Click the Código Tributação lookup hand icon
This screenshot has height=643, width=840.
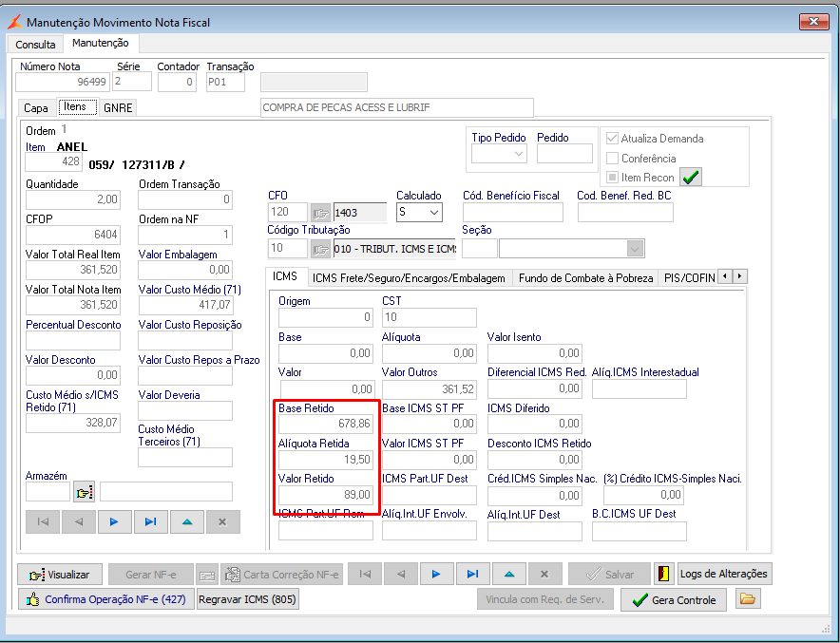click(x=320, y=249)
